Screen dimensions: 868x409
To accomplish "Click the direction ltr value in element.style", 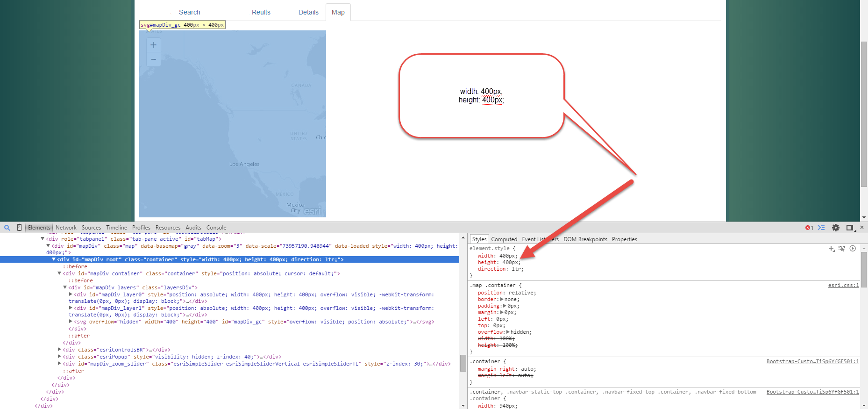I will [x=516, y=269].
